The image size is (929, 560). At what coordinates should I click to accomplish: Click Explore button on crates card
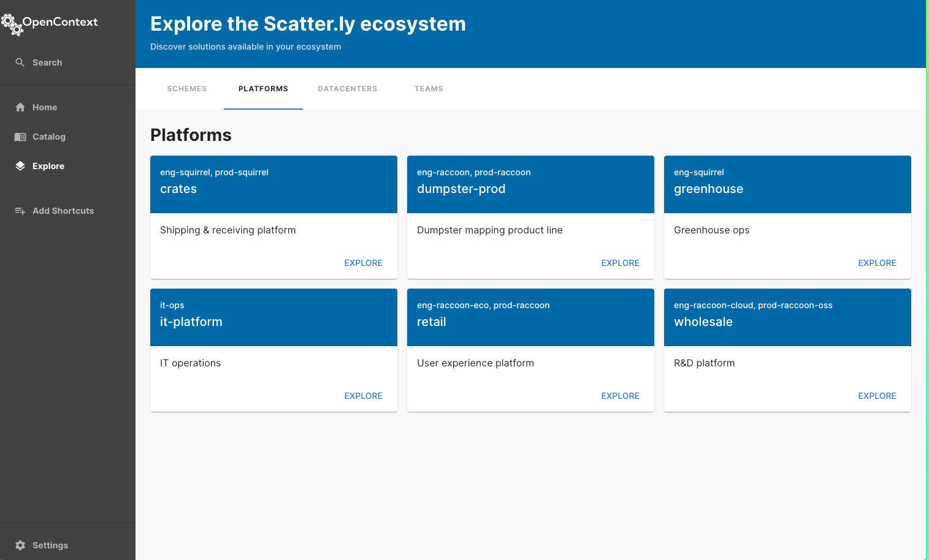363,263
